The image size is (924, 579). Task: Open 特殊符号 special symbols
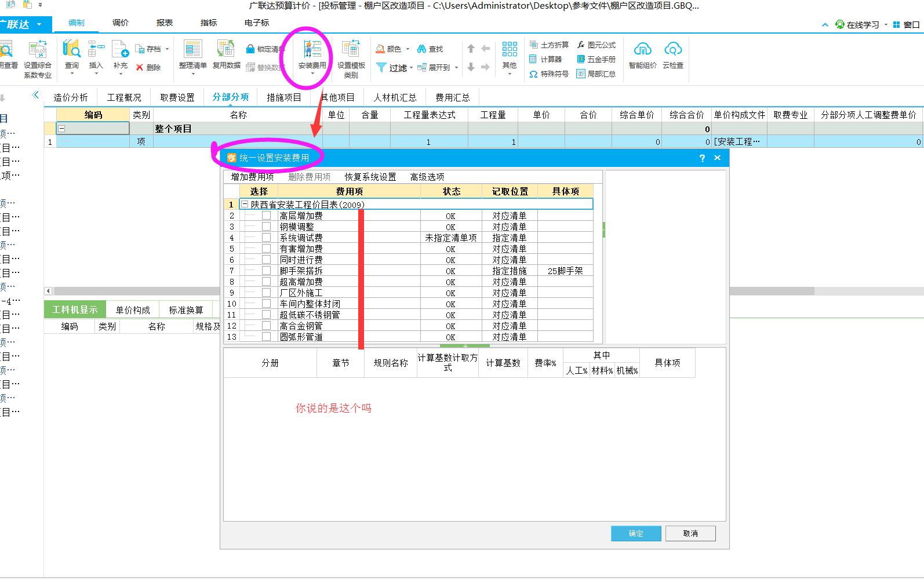pyautogui.click(x=548, y=74)
